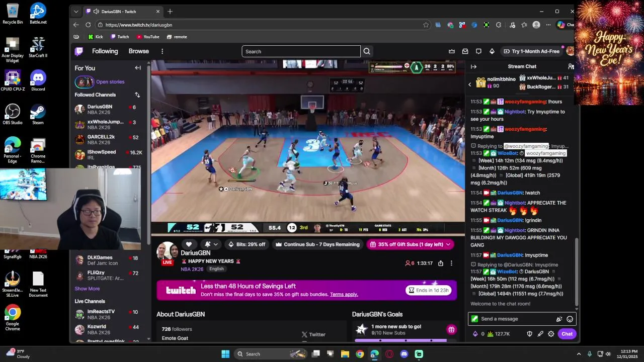
Task: Select DLKGames followed channel
Action: (x=108, y=260)
